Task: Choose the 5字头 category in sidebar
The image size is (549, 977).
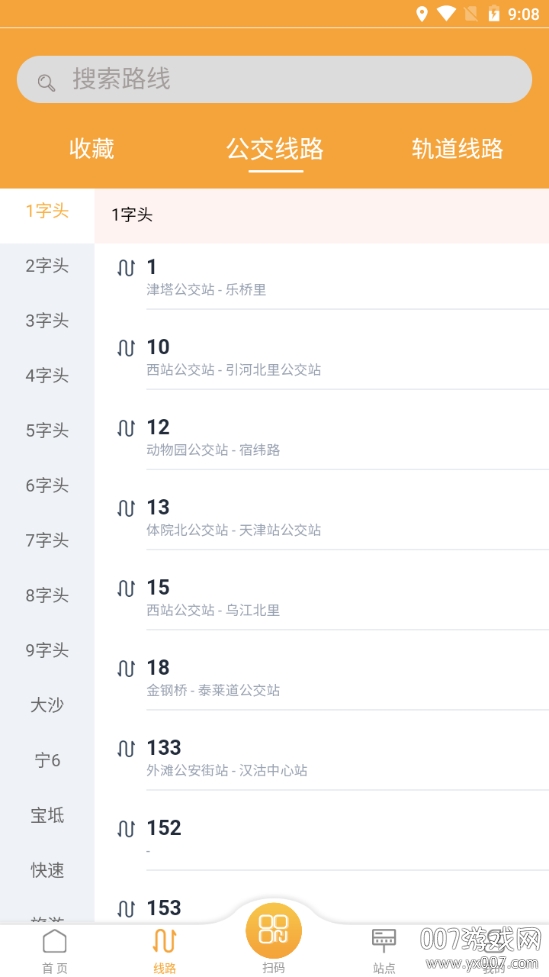Action: pyautogui.click(x=47, y=431)
